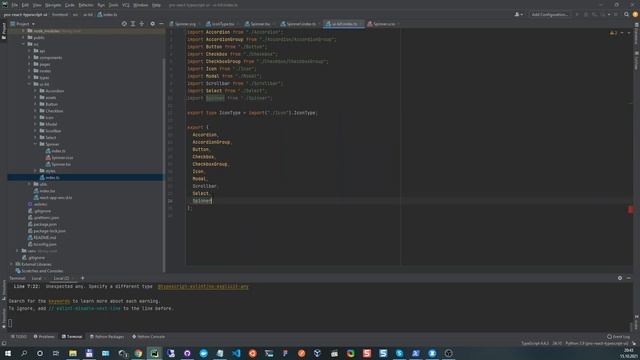Hide the Project panel with minus icon

pyautogui.click(x=161, y=24)
